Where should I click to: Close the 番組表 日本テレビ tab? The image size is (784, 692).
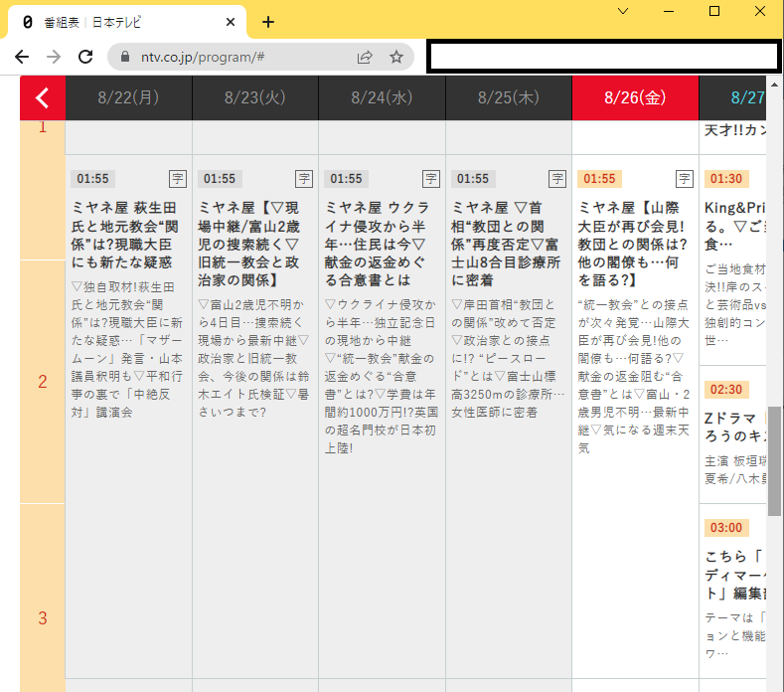(231, 22)
